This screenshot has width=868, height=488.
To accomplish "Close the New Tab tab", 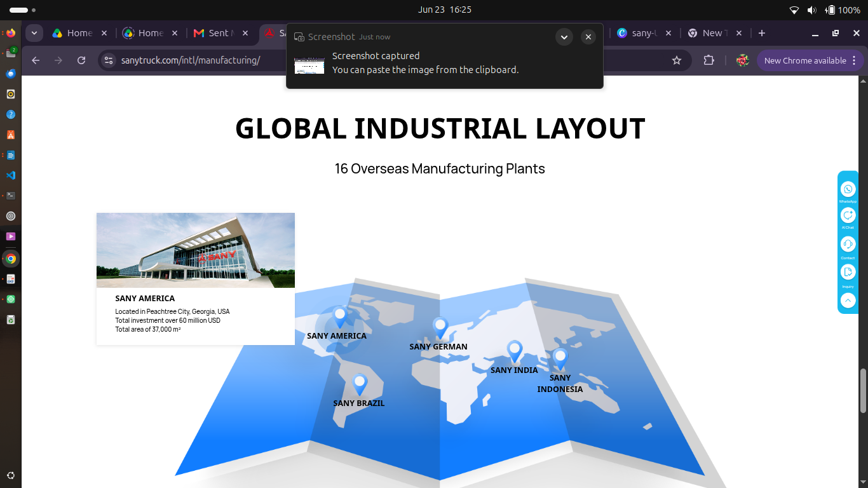I will click(x=739, y=33).
